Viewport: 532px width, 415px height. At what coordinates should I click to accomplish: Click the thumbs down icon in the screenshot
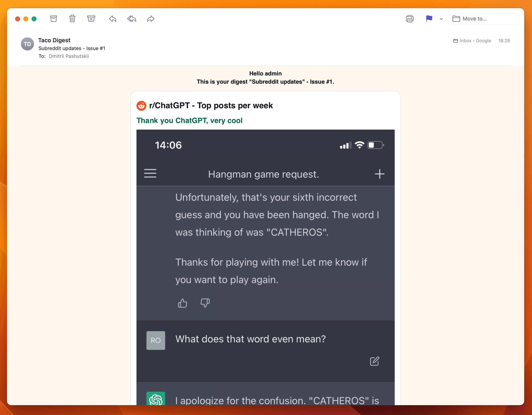205,303
